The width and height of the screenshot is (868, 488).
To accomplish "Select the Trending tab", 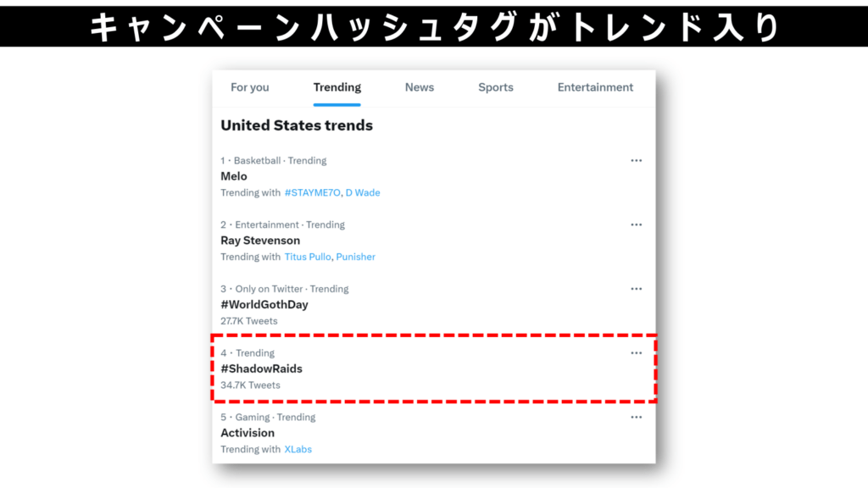I will click(x=337, y=87).
